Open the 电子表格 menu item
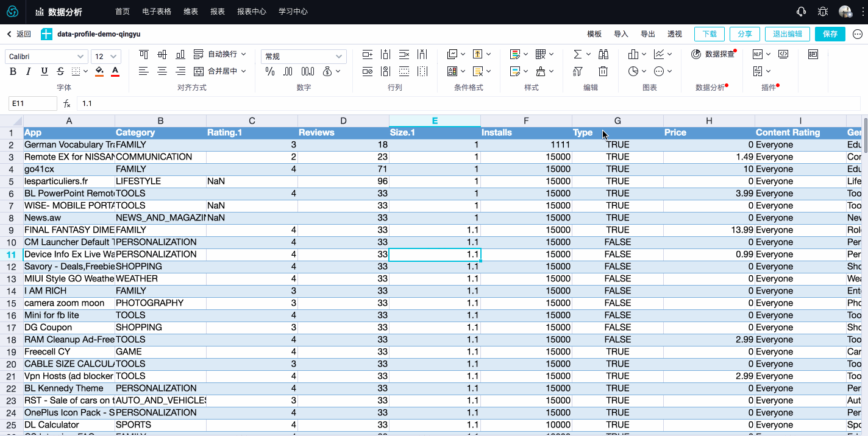Viewport: 868px width, 436px height. (157, 12)
